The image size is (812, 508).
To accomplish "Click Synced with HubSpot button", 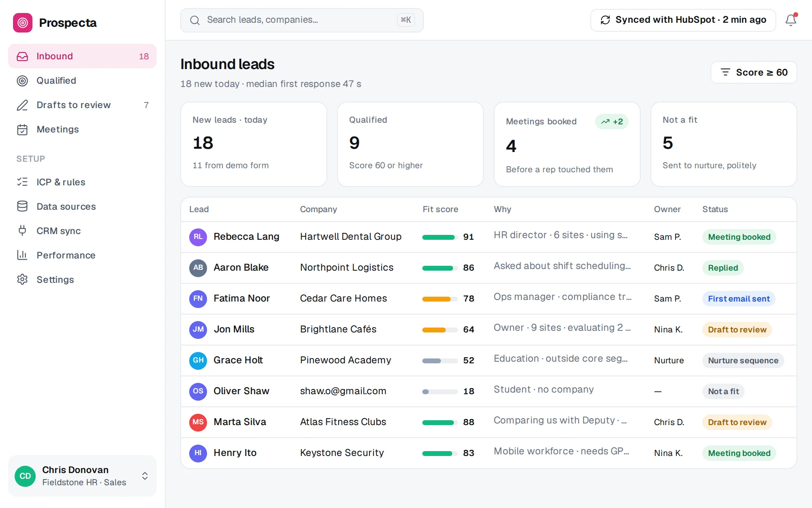I will coord(683,20).
